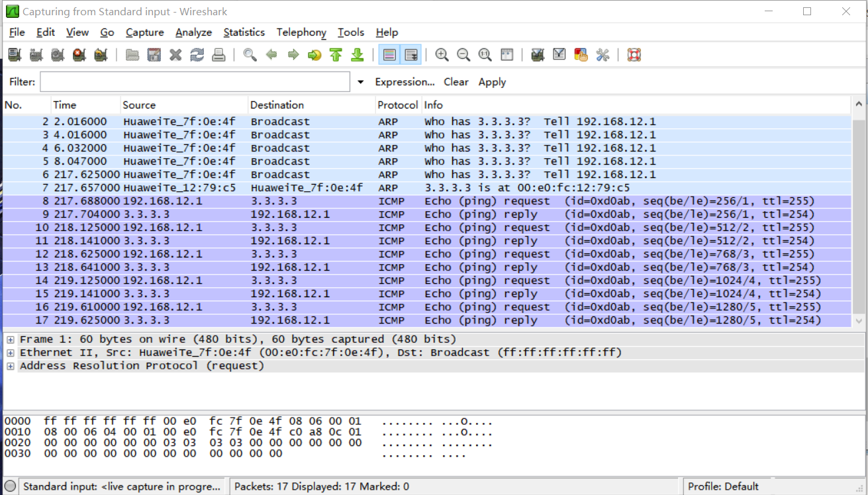Expand the Ethernet II details node
Screen dimensions: 868x495
(11, 353)
